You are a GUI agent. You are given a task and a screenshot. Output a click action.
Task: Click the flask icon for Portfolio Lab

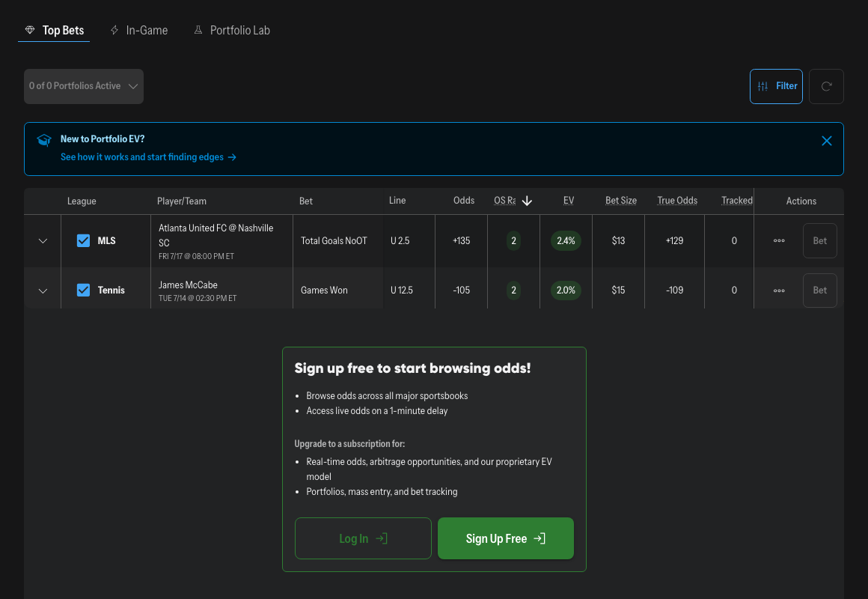198,30
